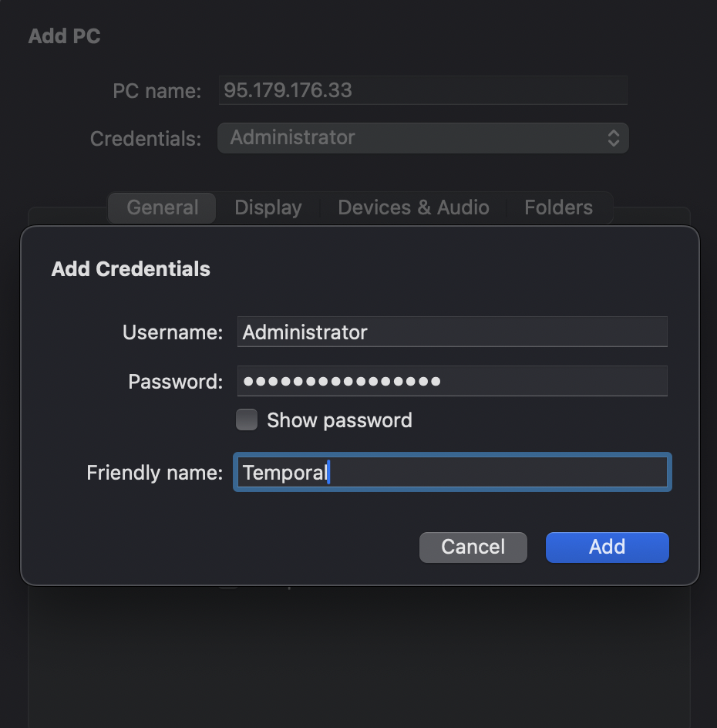
Task: Enable the Show password checkbox
Action: click(x=247, y=420)
